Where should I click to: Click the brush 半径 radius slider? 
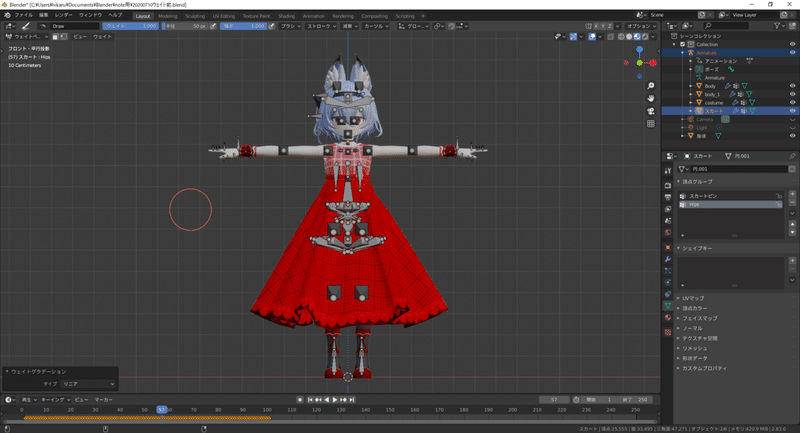click(x=185, y=26)
